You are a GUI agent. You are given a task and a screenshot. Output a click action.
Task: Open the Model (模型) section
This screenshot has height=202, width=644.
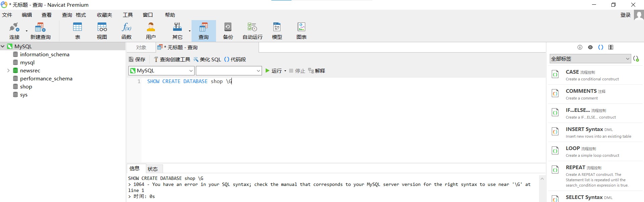click(x=277, y=31)
